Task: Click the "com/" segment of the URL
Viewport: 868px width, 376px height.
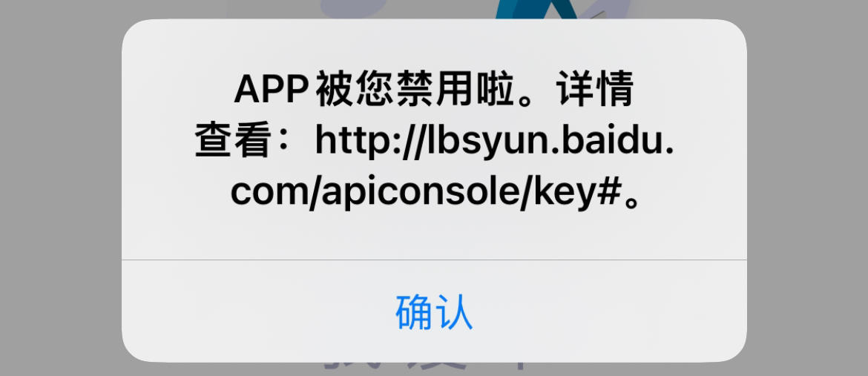Action: pos(274,193)
